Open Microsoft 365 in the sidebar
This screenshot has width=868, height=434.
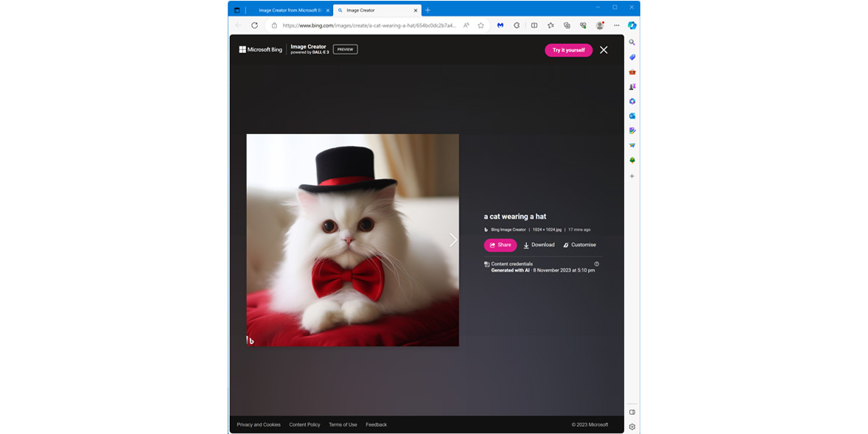pos(632,101)
